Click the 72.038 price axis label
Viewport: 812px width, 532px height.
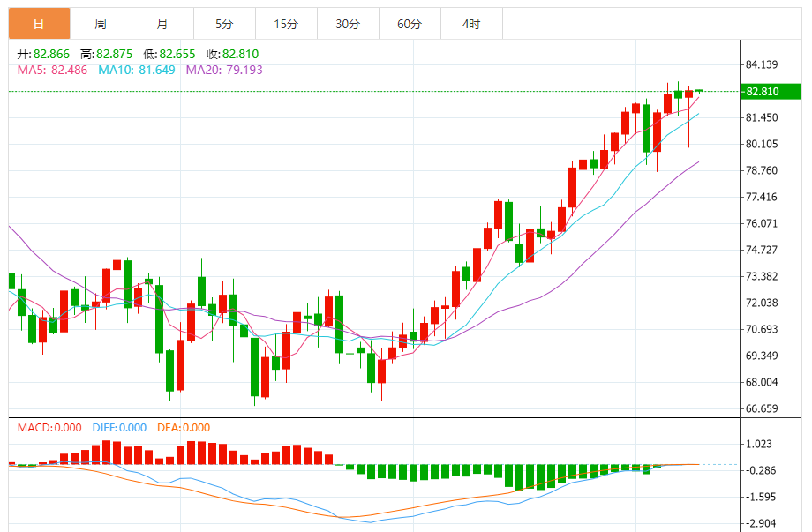[x=761, y=303]
